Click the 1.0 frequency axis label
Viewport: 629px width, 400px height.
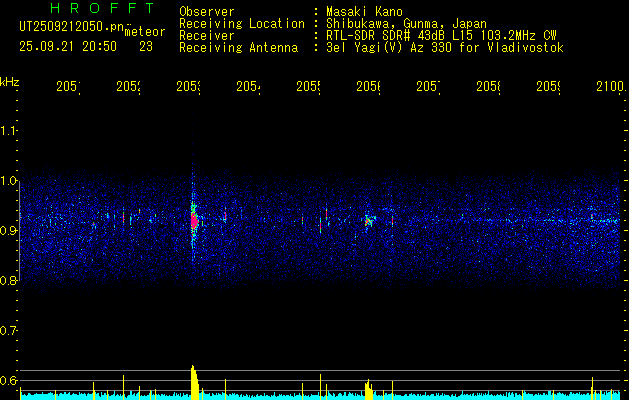[9, 181]
